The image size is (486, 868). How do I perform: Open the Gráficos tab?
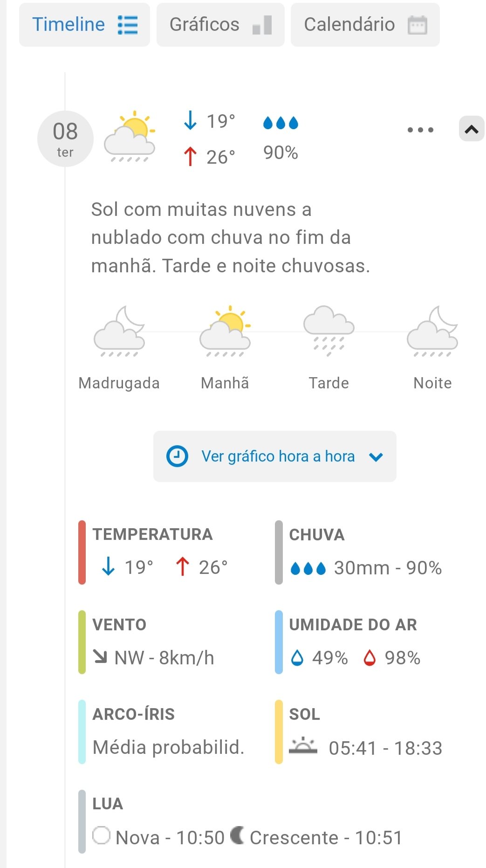[x=220, y=25]
